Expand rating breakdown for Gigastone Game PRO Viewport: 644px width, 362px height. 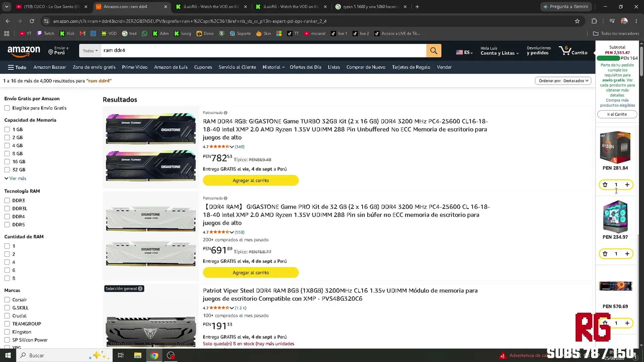click(x=231, y=232)
